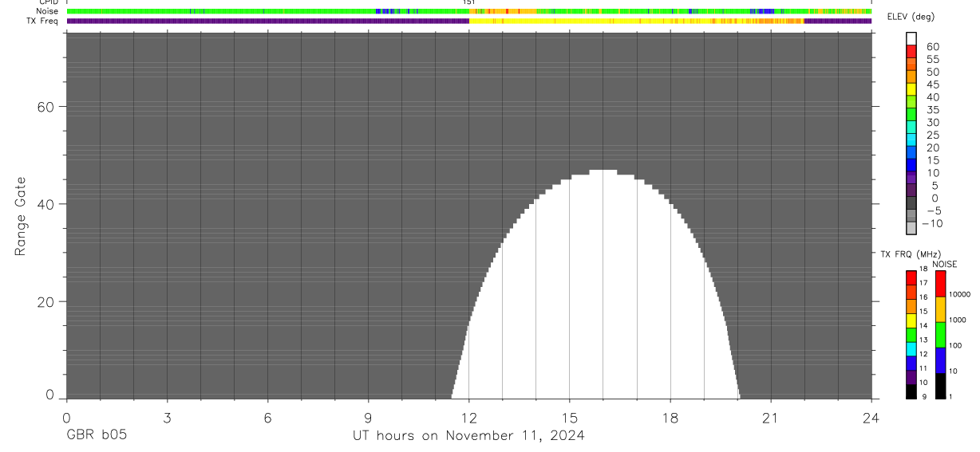Pick the light gray ELEV swatch below -10
The image size is (980, 452).
point(911,228)
